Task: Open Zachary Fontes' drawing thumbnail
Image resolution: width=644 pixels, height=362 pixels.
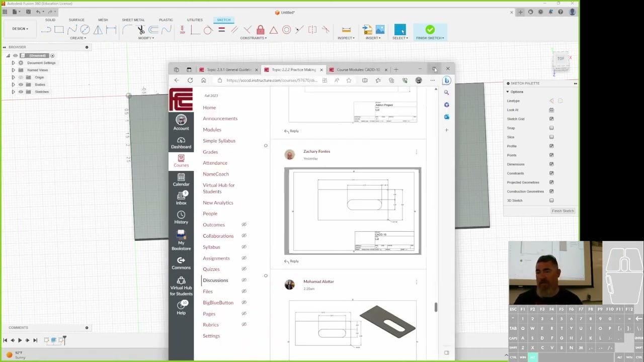Action: click(353, 211)
